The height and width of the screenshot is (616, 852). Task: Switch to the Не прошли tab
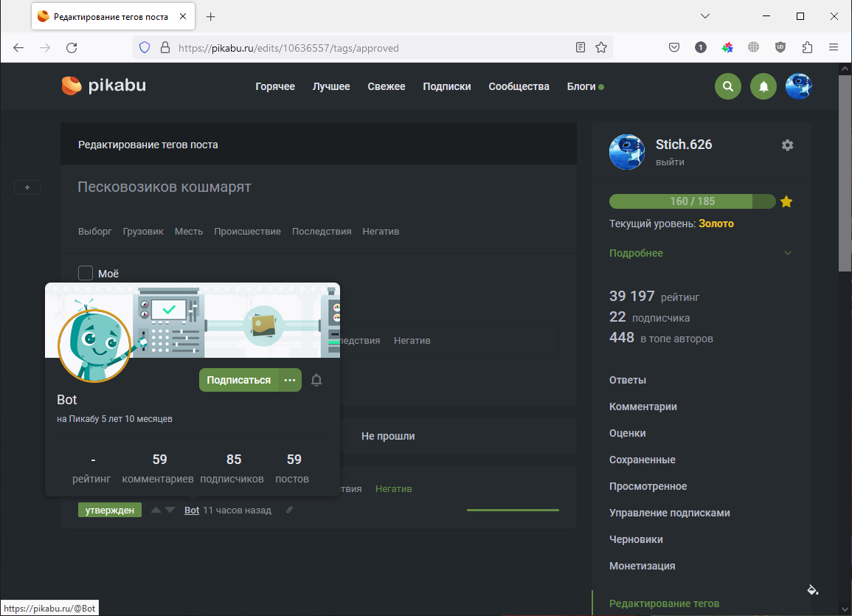(388, 436)
